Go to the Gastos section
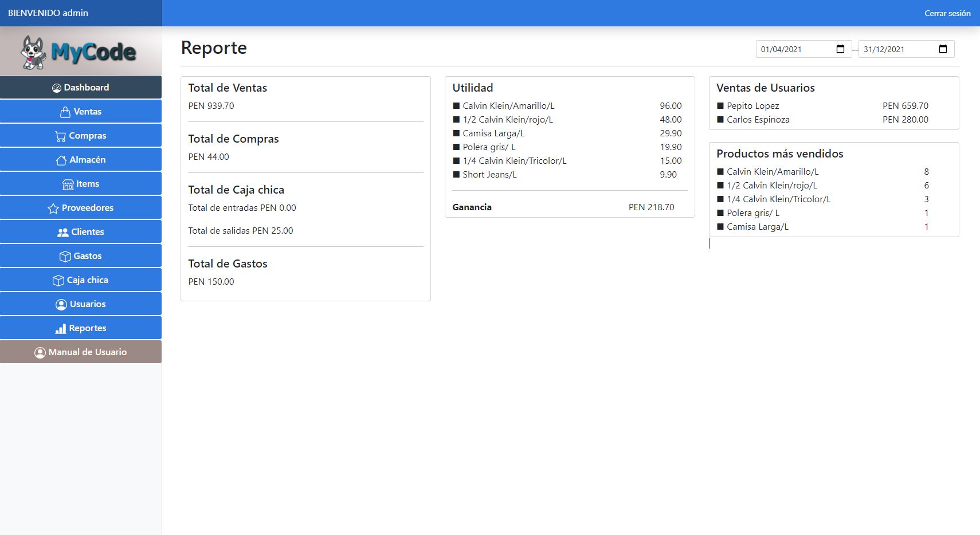980x535 pixels. (81, 256)
